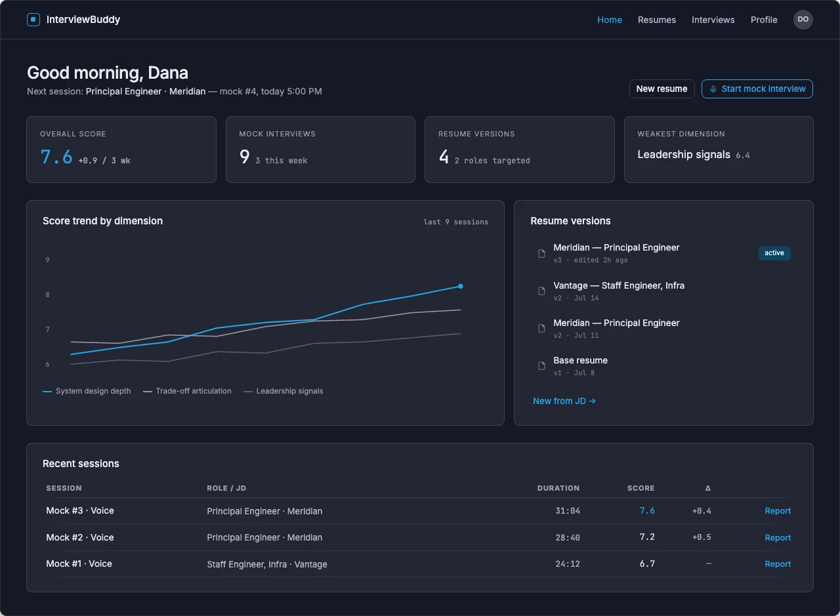Open the Interviews nav item

713,20
